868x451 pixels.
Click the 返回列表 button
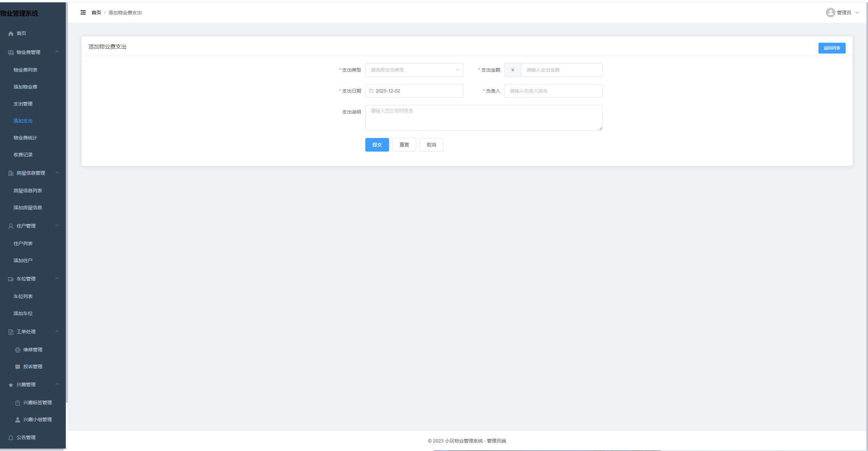tap(832, 48)
